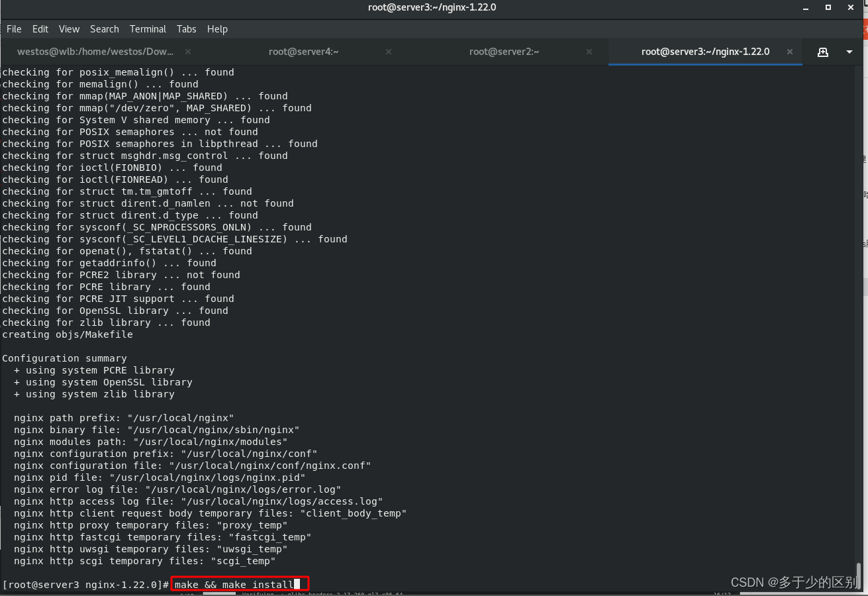Click the 'uwsgi temporary files' line
Viewport: 868px width, 596px height.
[x=151, y=549]
